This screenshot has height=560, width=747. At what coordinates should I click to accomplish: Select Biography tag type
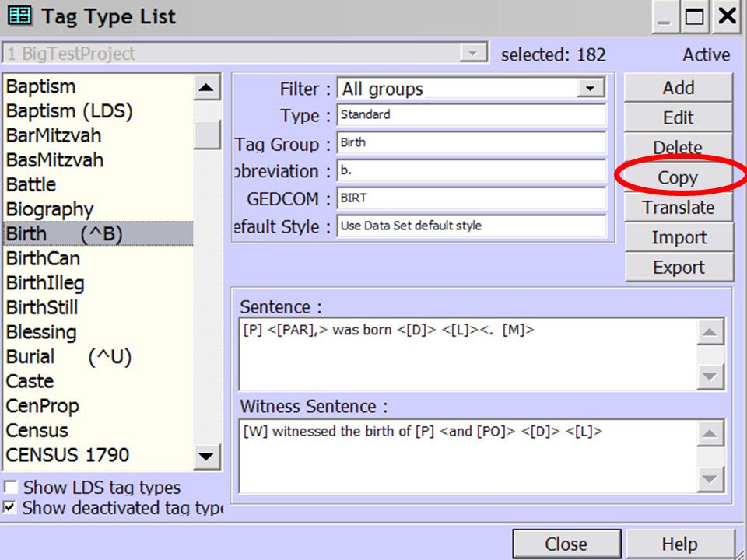[x=98, y=209]
